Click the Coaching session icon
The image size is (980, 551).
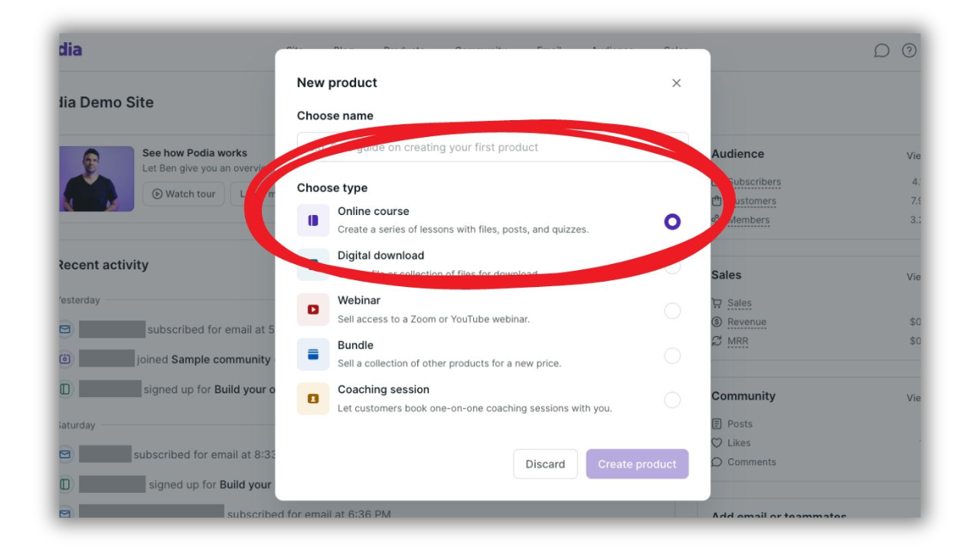(x=313, y=399)
